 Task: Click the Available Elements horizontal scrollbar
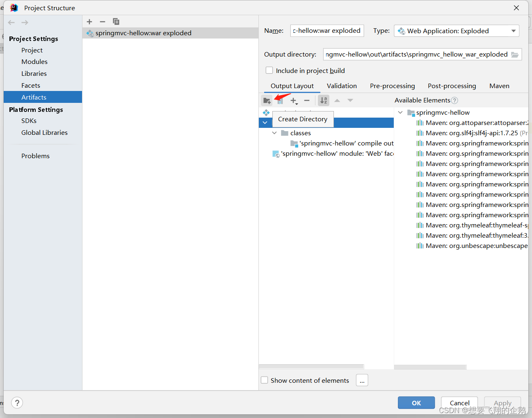[430, 367]
